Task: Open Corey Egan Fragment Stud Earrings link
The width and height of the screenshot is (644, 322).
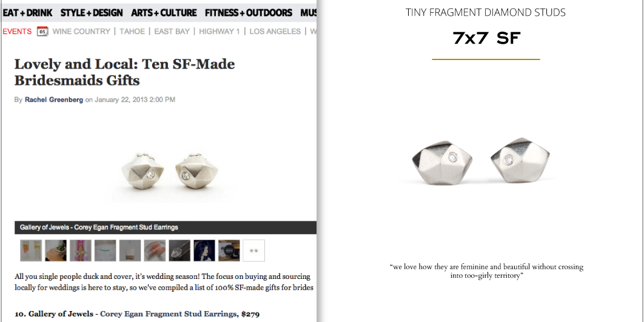Action: pos(168,314)
